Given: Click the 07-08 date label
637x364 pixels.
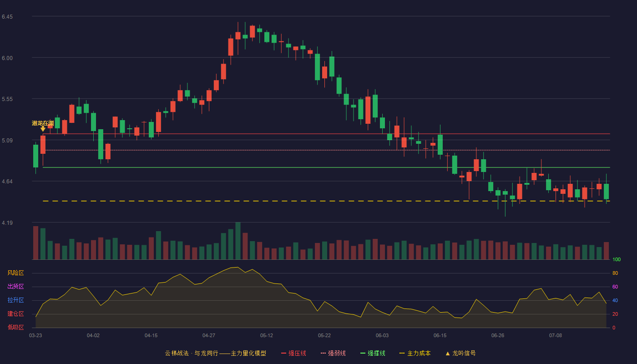Looking at the screenshot, I should coord(556,335).
